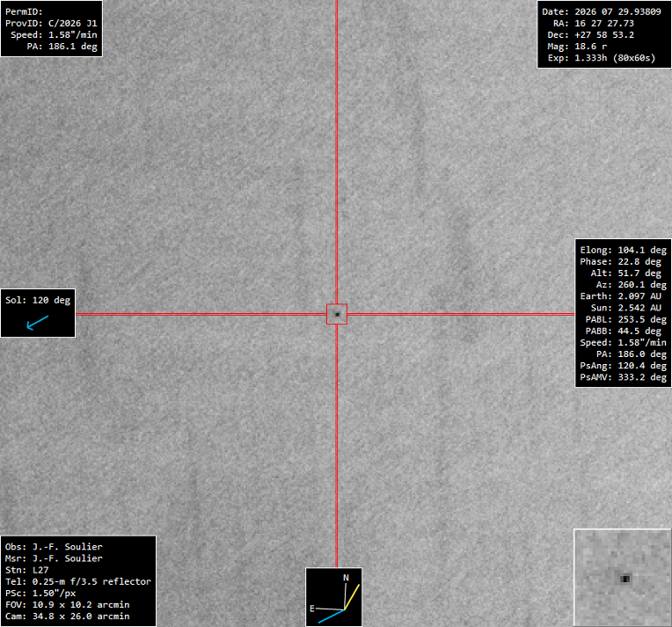Click the blue solar direction arrow

click(38, 322)
